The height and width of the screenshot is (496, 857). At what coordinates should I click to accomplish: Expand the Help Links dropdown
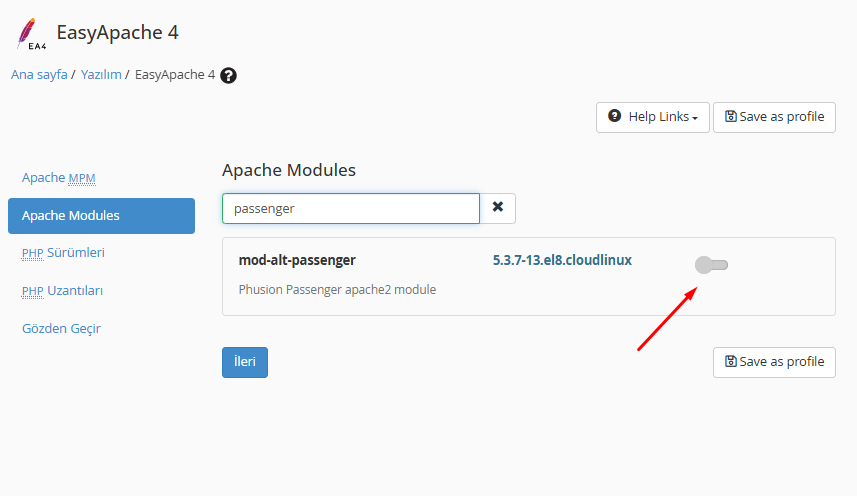pos(653,117)
